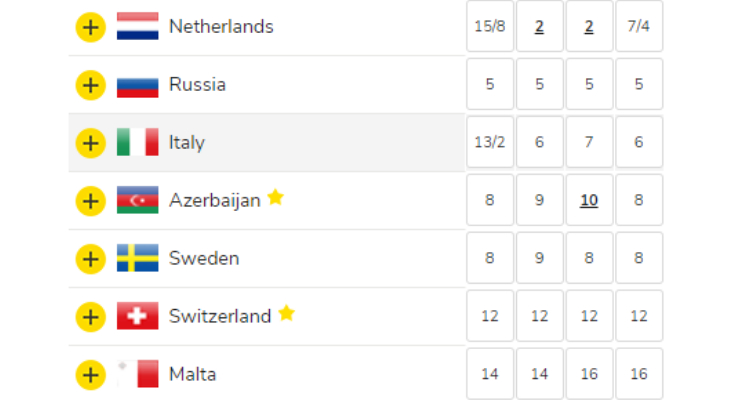Click the star icon next to Azerbaijan

tap(276, 197)
